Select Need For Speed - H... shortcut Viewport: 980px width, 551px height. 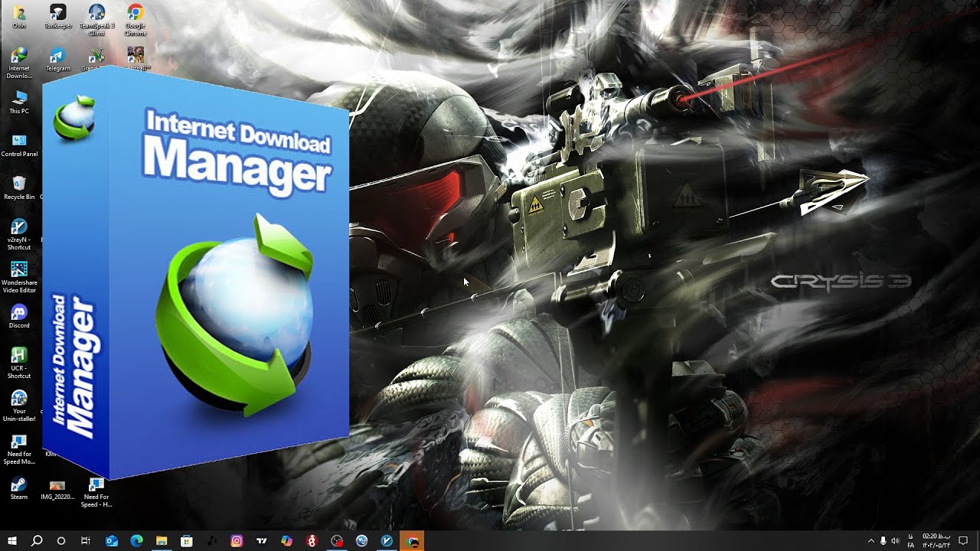pos(96,492)
